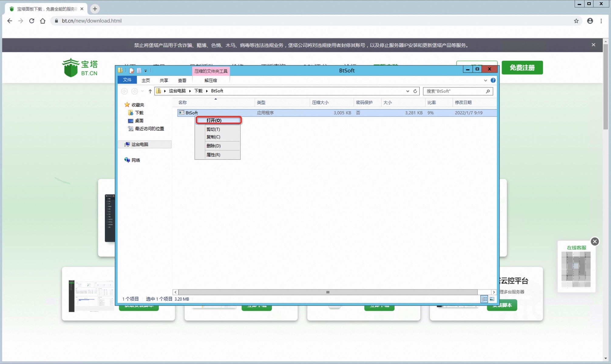
Task: Click Explorer back navigation arrow
Action: (124, 91)
